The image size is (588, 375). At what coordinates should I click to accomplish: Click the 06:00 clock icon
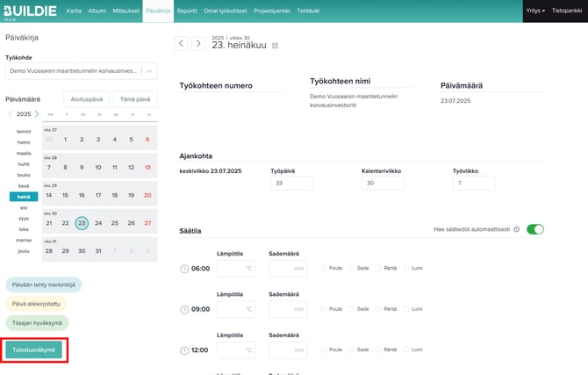pos(183,269)
